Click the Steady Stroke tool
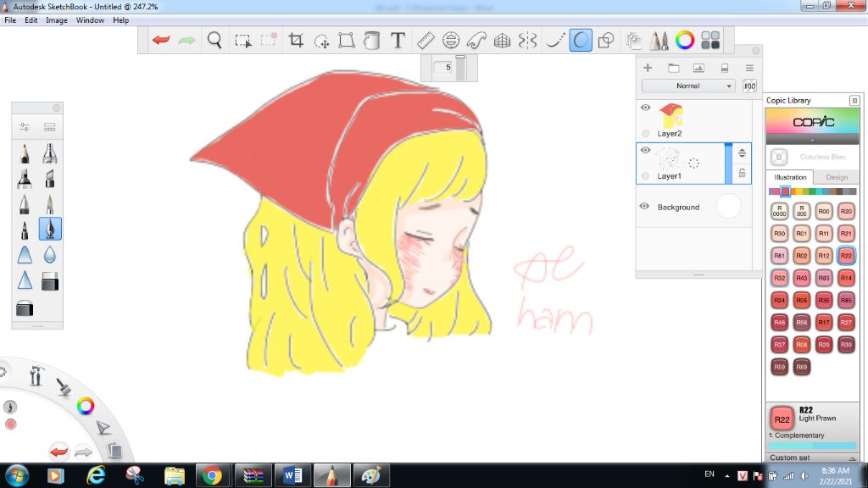This screenshot has width=868, height=488. (554, 40)
